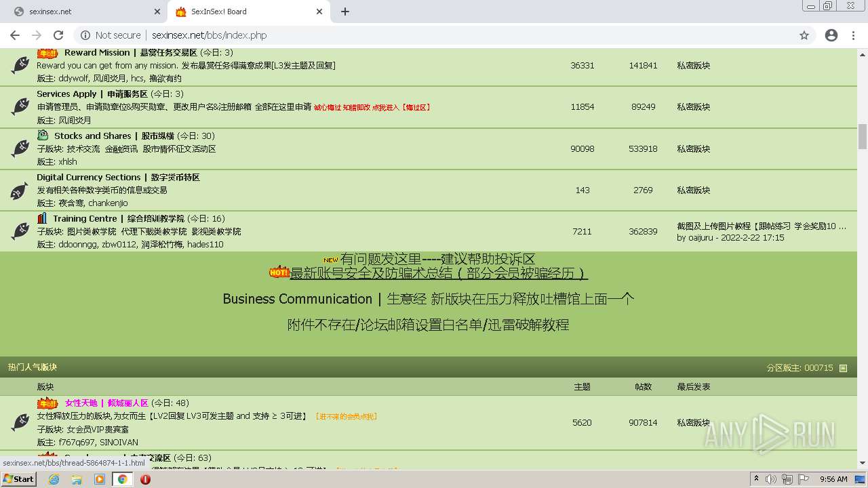The image size is (868, 488).
Task: Click scrollbar down arrow
Action: 863,464
